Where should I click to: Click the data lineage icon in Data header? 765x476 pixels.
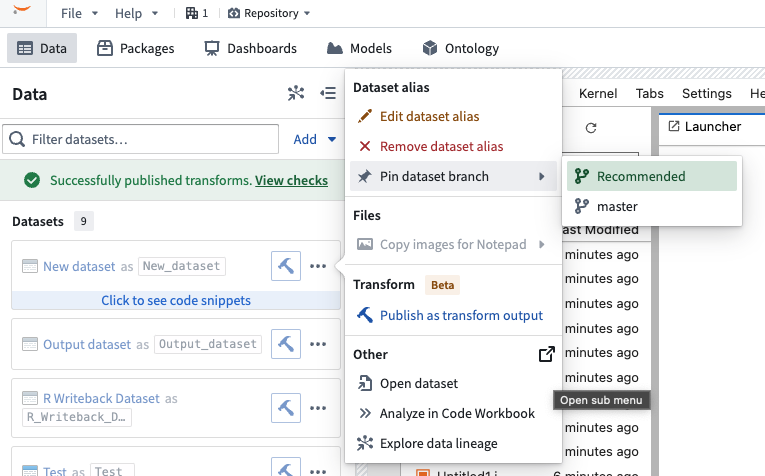click(x=296, y=93)
